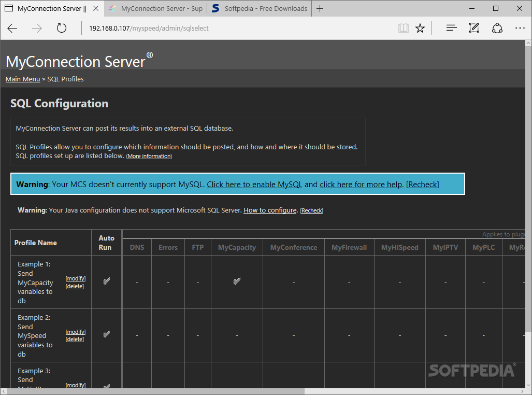532x395 pixels.
Task: Click MyCapacity checkmark in Example 1 row
Action: pyautogui.click(x=237, y=281)
